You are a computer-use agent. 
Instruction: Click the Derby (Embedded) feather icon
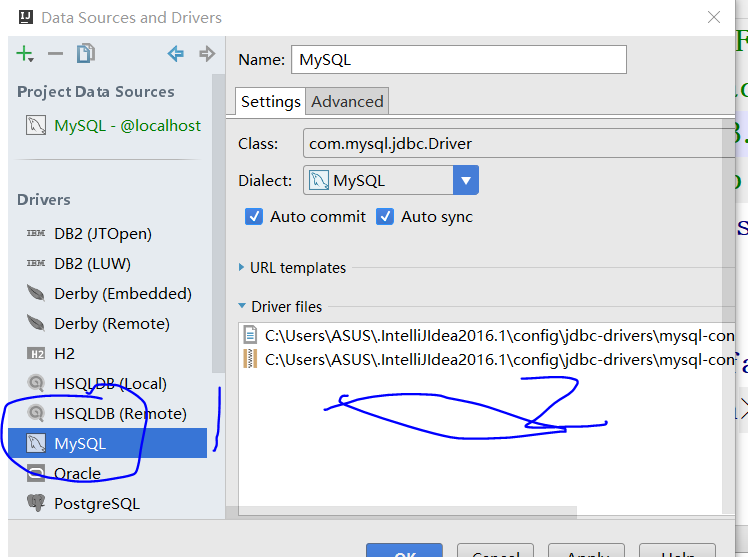[36, 293]
